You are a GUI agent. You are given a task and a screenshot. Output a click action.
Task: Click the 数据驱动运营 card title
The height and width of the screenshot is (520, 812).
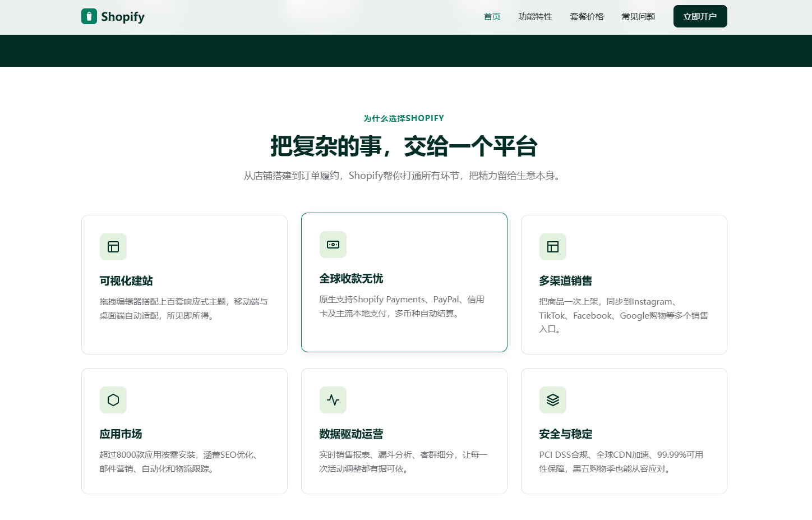(x=352, y=434)
